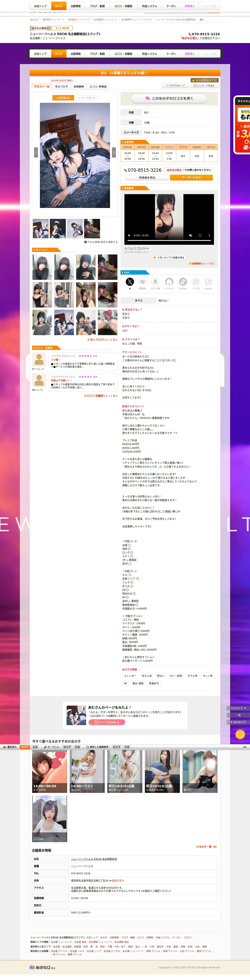Enter fullscreen on the posted video
The height and width of the screenshot is (980, 250).
[x=200, y=235]
